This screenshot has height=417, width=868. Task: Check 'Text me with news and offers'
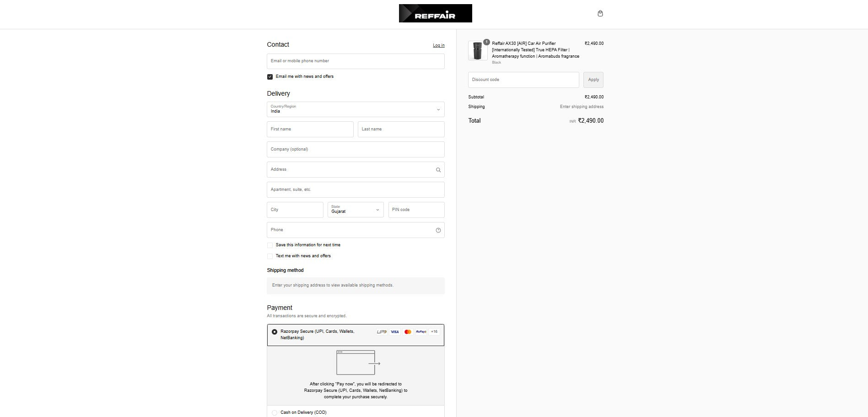(270, 256)
